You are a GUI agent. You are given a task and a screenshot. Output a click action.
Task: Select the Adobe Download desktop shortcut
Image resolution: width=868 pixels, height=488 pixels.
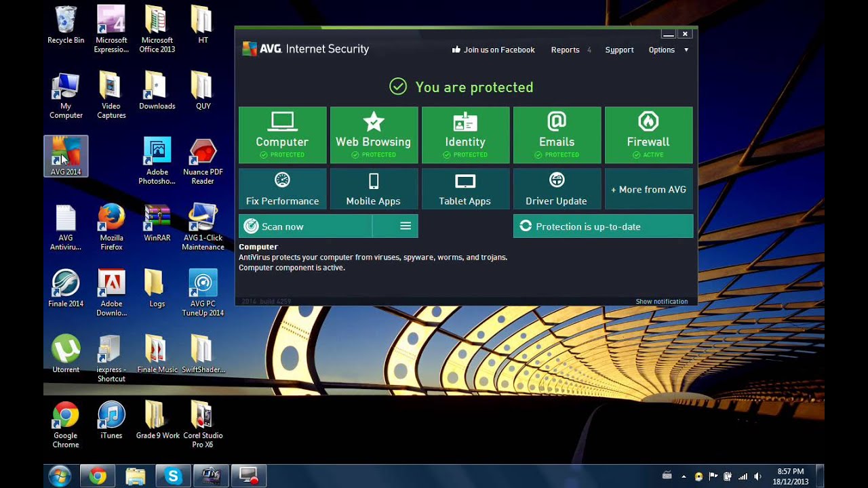(x=111, y=293)
